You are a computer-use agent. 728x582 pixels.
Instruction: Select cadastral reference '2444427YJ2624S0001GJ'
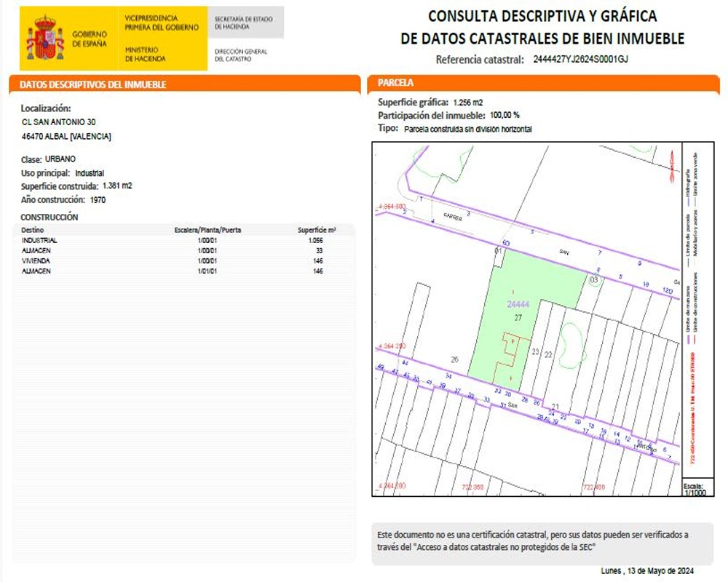pyautogui.click(x=580, y=59)
